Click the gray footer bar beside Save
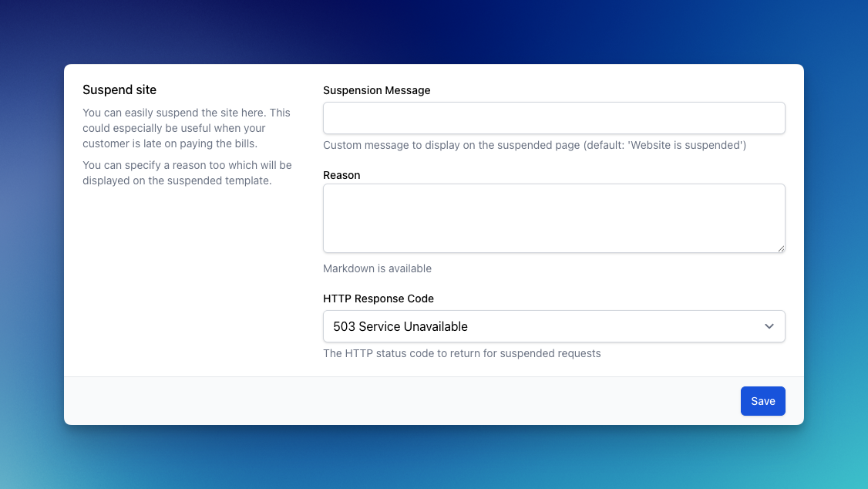This screenshot has width=868, height=489. (385, 401)
